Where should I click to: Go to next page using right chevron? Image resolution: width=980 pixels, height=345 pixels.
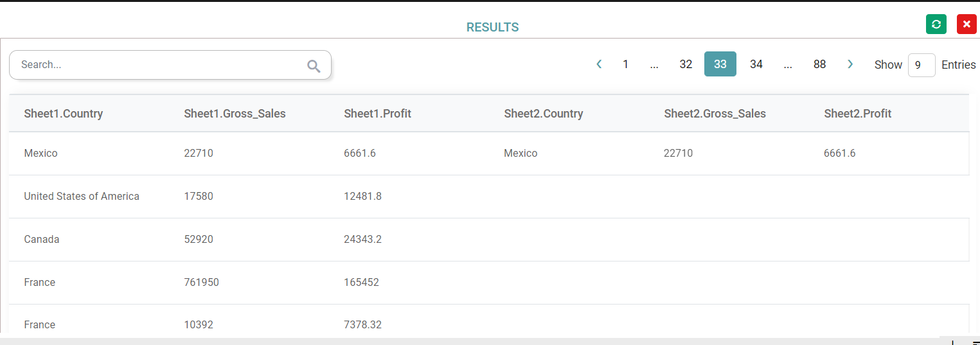coord(850,64)
